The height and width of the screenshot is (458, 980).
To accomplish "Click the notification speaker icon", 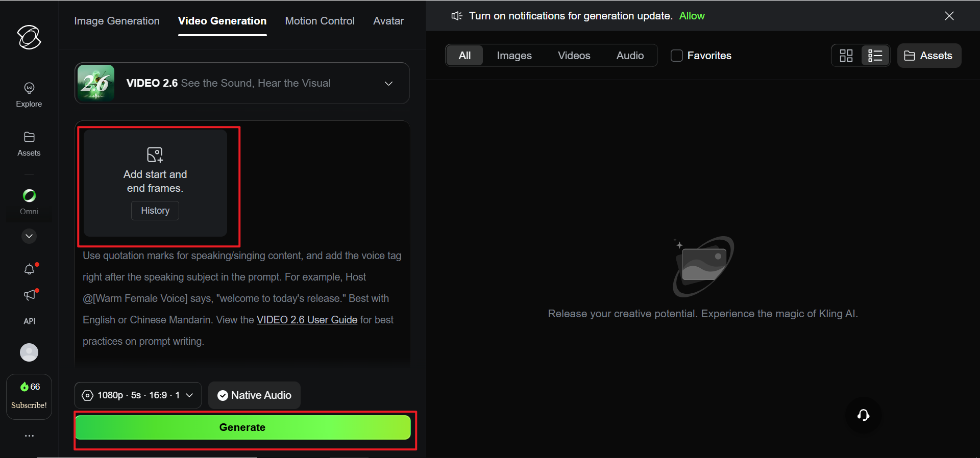I will pos(457,16).
